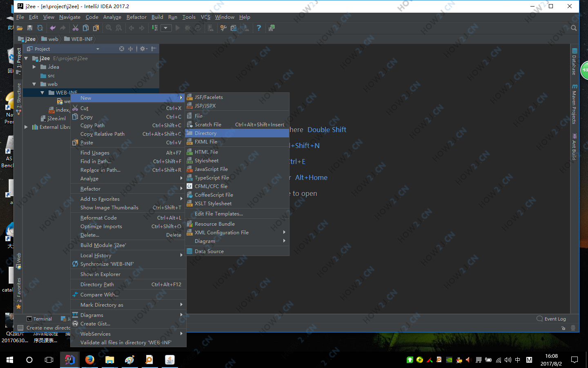Choose HTML File from the New submenu
The width and height of the screenshot is (588, 368).
237,152
